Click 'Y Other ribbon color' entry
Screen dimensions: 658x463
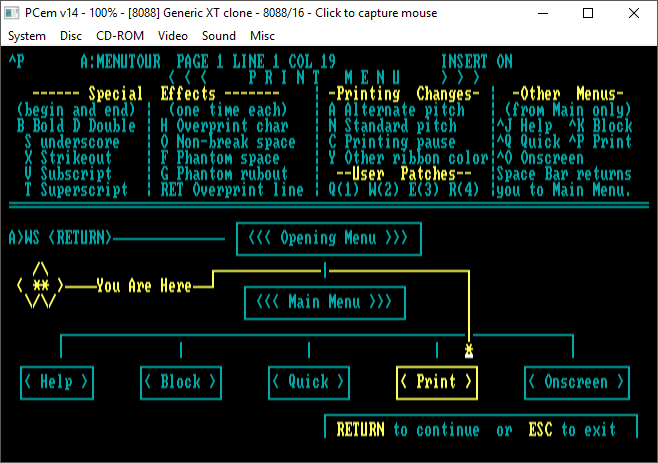(x=409, y=158)
